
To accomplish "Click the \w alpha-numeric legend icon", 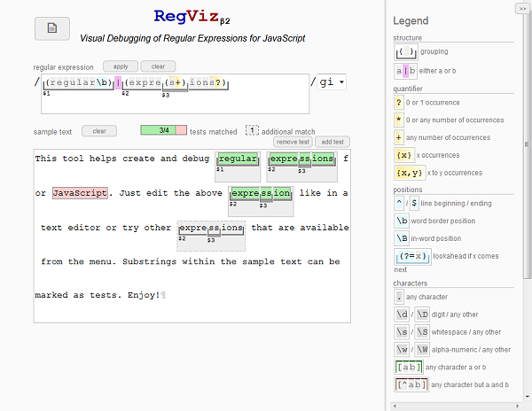I will point(402,350).
